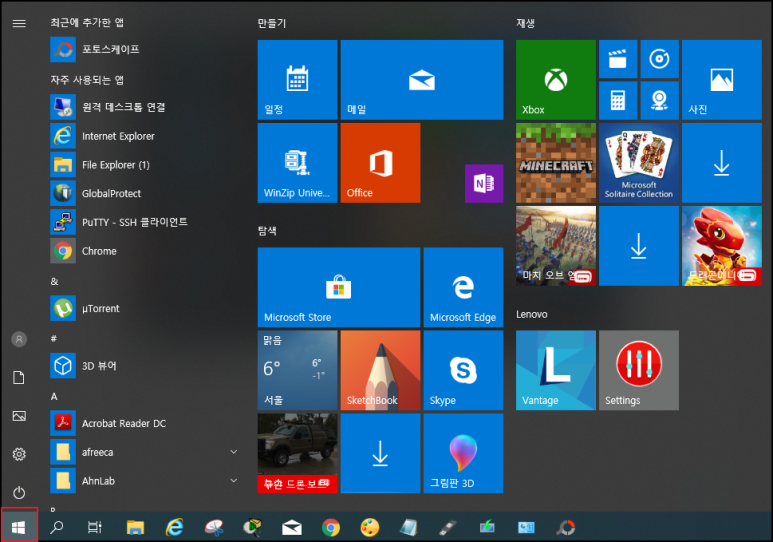The height and width of the screenshot is (542, 773).
Task: Launch the Lenovo Vantage tile
Action: click(556, 370)
